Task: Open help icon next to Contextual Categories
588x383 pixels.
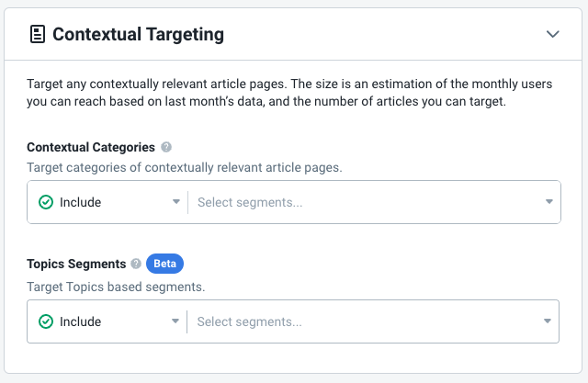Action: [166, 147]
